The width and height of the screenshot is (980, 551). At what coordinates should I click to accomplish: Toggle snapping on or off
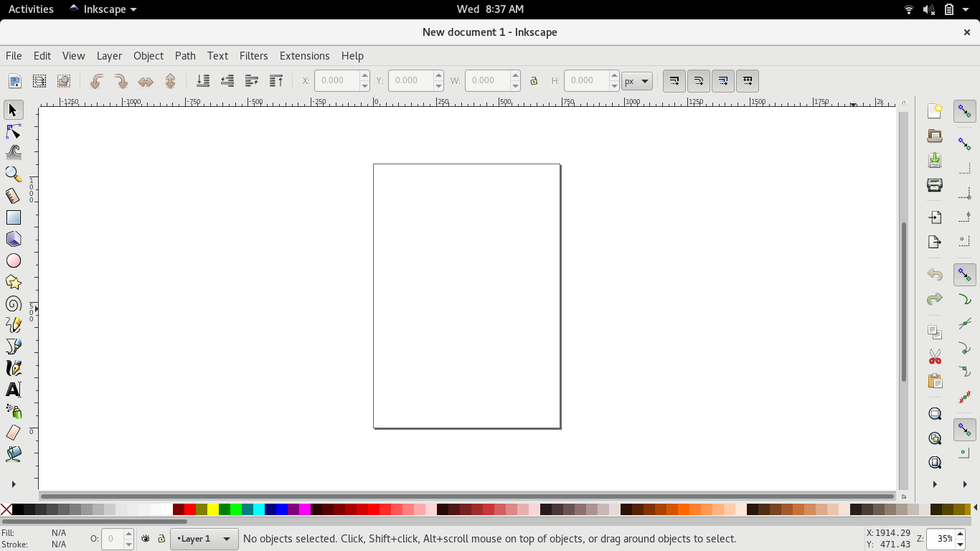pyautogui.click(x=964, y=111)
